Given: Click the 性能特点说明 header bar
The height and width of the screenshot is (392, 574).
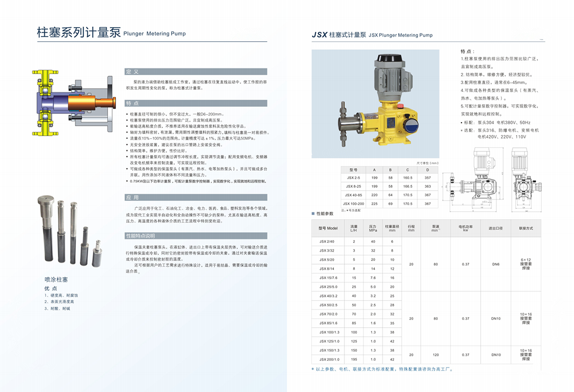Looking at the screenshot, I should [x=196, y=236].
